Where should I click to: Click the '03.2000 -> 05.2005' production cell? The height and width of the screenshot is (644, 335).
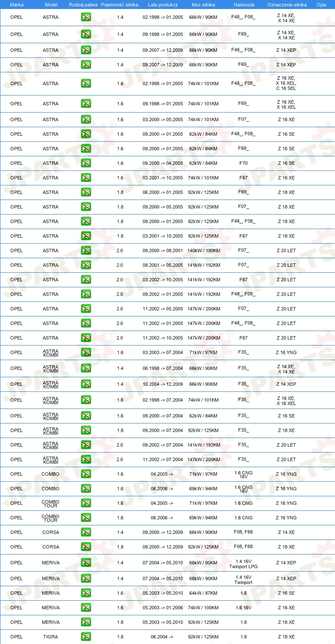pos(163,119)
